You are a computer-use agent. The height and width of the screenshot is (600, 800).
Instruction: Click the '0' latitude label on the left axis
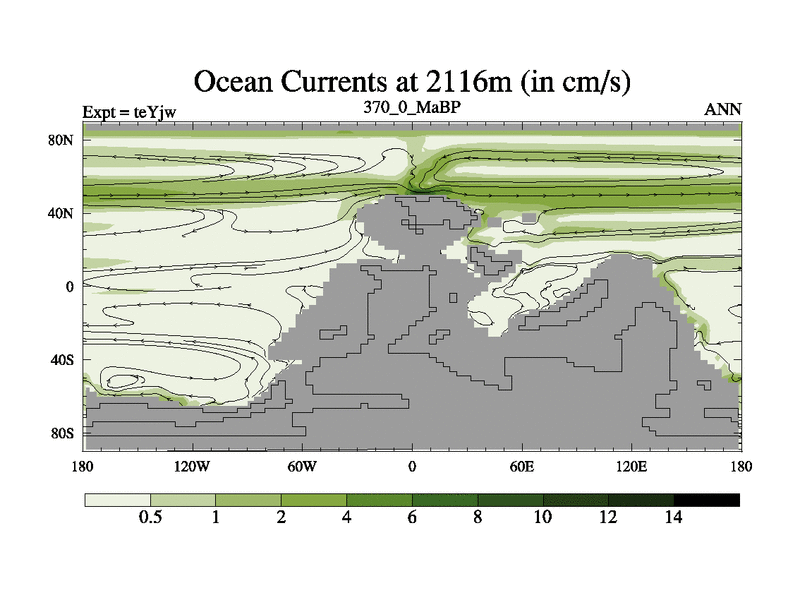point(70,287)
